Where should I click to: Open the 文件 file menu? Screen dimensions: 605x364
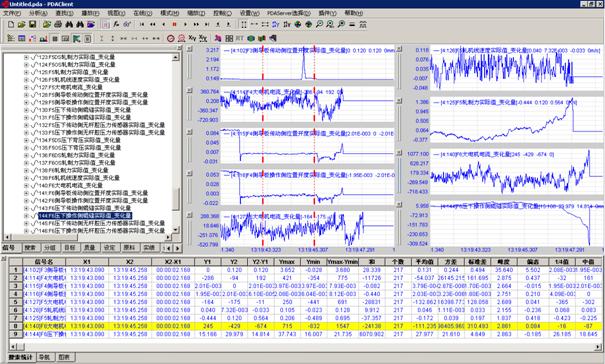pyautogui.click(x=12, y=13)
